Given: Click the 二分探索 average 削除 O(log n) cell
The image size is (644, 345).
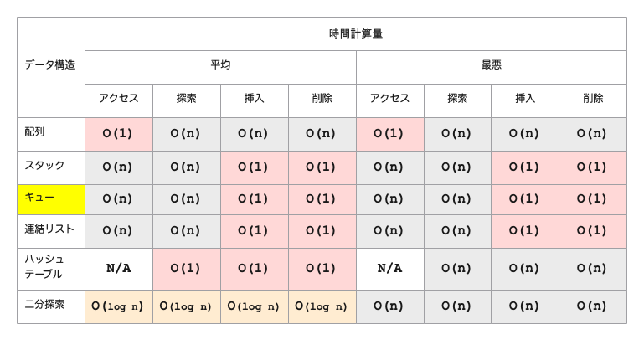Looking at the screenshot, I should point(322,306).
